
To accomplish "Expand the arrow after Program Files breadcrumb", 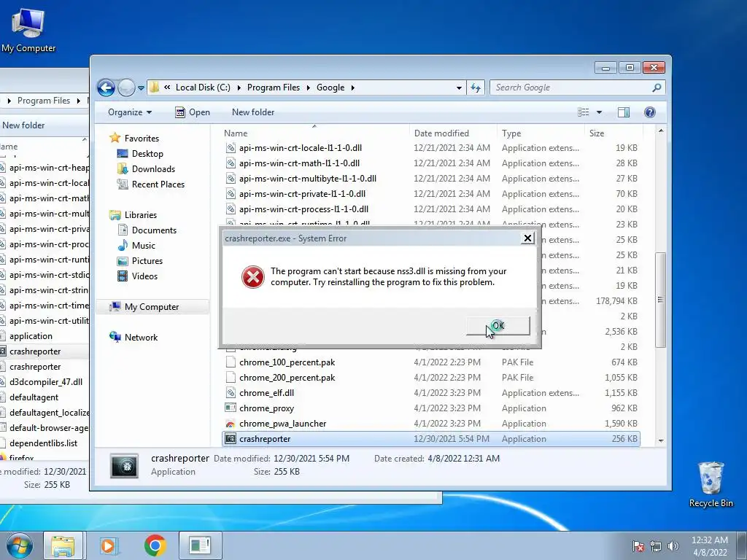I will point(309,88).
